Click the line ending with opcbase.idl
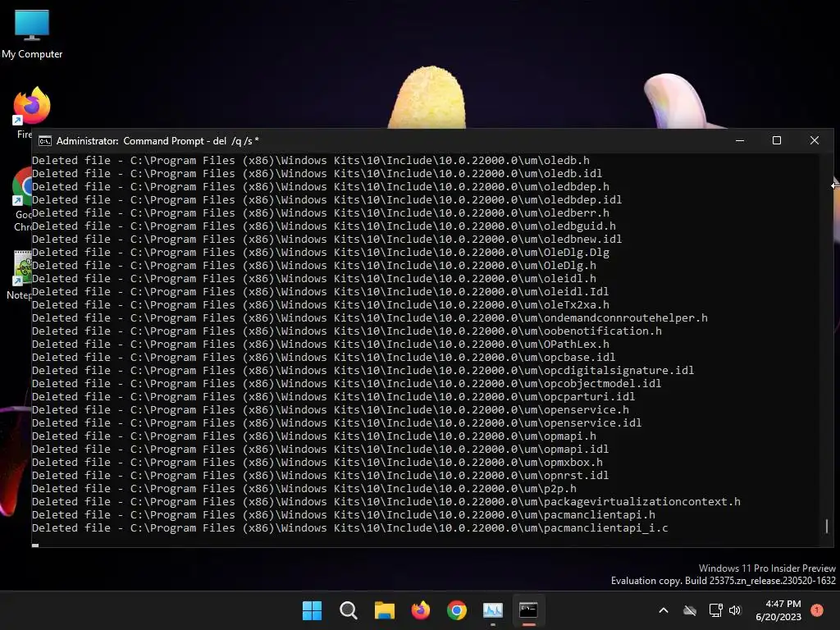This screenshot has height=630, width=840. (x=323, y=358)
